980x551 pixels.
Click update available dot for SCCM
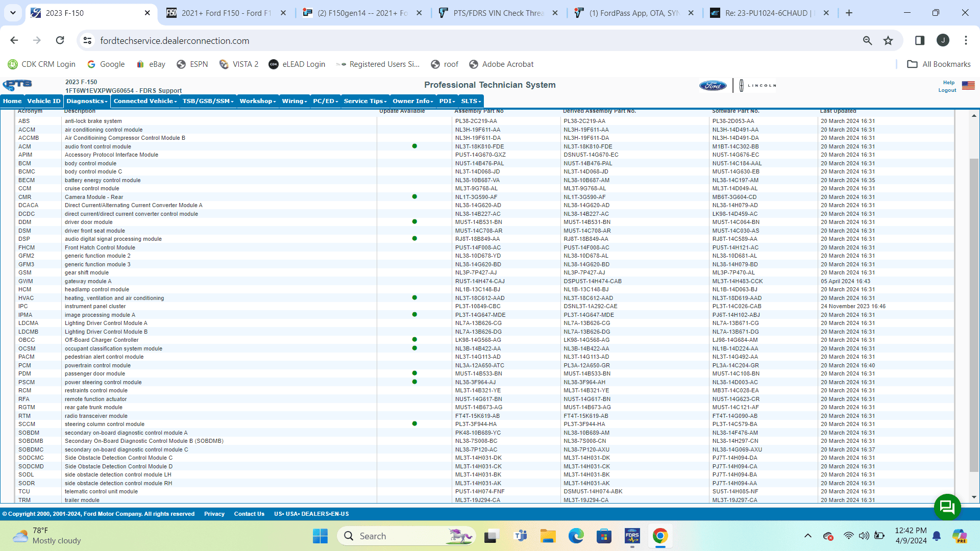(x=414, y=424)
